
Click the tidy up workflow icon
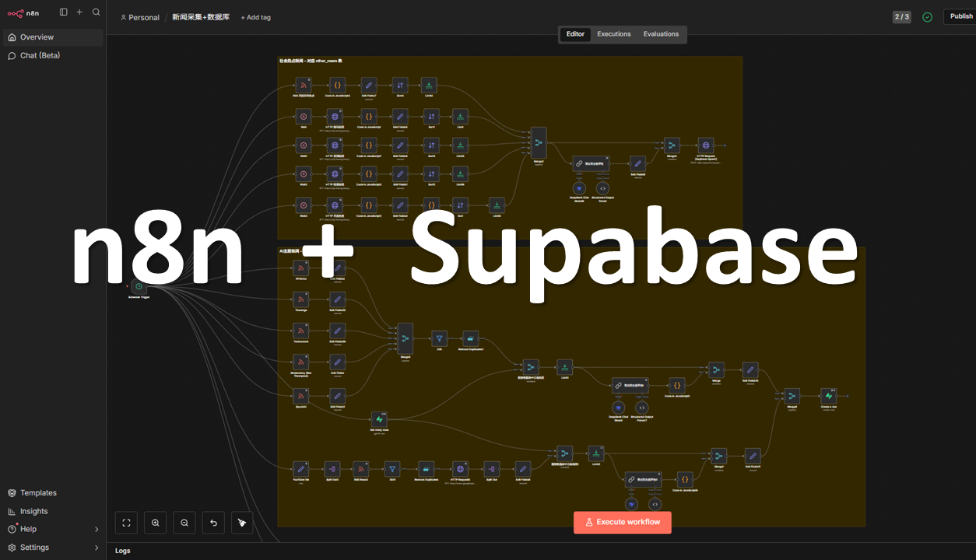click(x=242, y=523)
